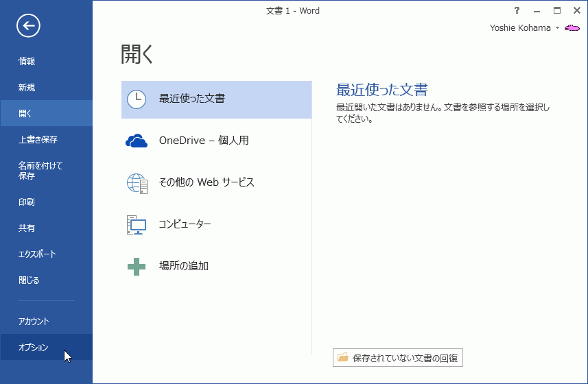The image size is (588, 384).
Task: Open the 共有 (Share) page
Action: pos(27,228)
